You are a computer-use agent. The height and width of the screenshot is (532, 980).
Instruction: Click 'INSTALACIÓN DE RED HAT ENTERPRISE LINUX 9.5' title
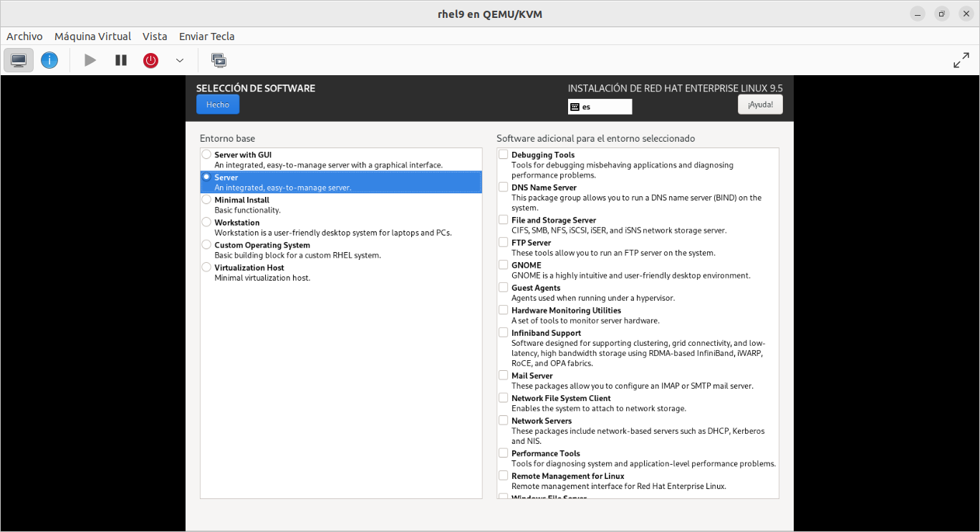676,88
